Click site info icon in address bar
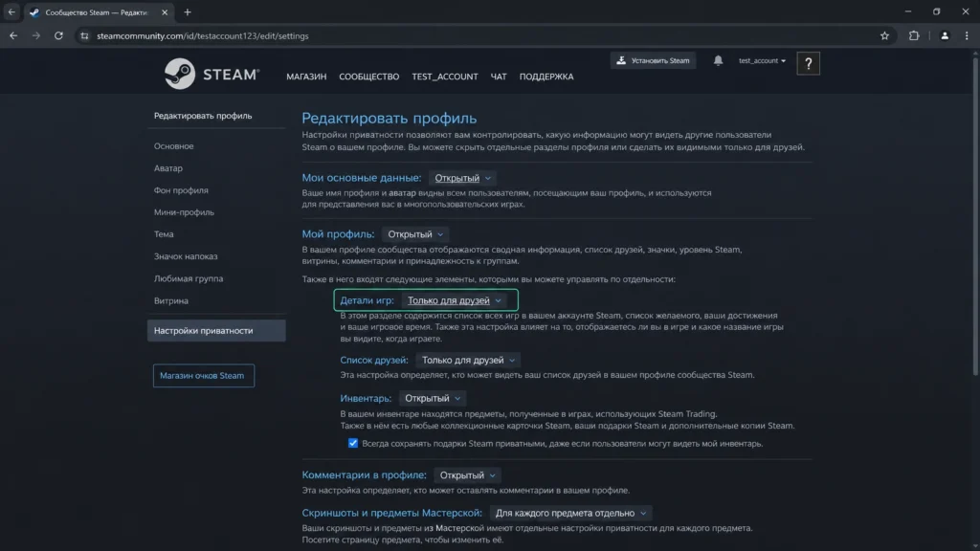 (84, 35)
